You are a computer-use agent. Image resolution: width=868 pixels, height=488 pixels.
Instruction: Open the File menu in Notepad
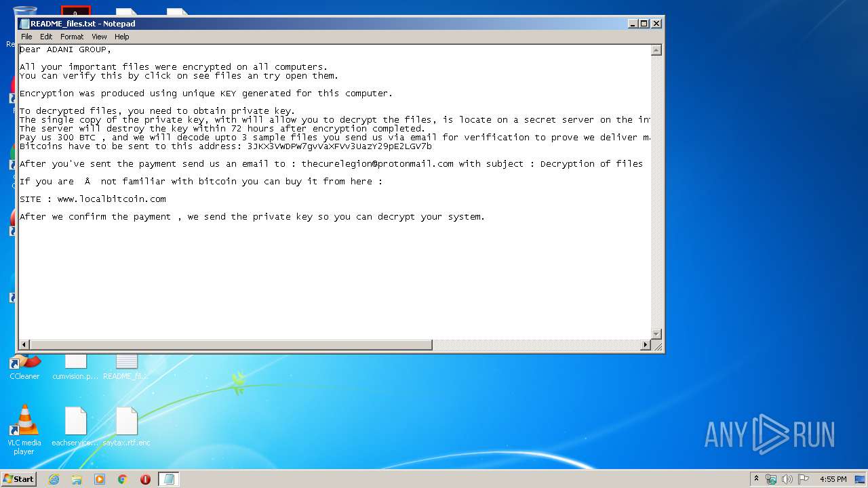(x=26, y=37)
